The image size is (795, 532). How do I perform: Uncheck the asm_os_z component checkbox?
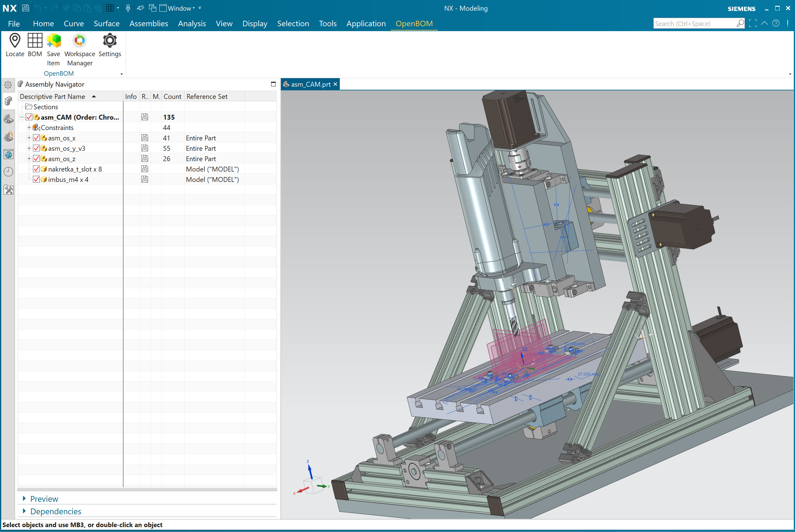click(x=36, y=158)
